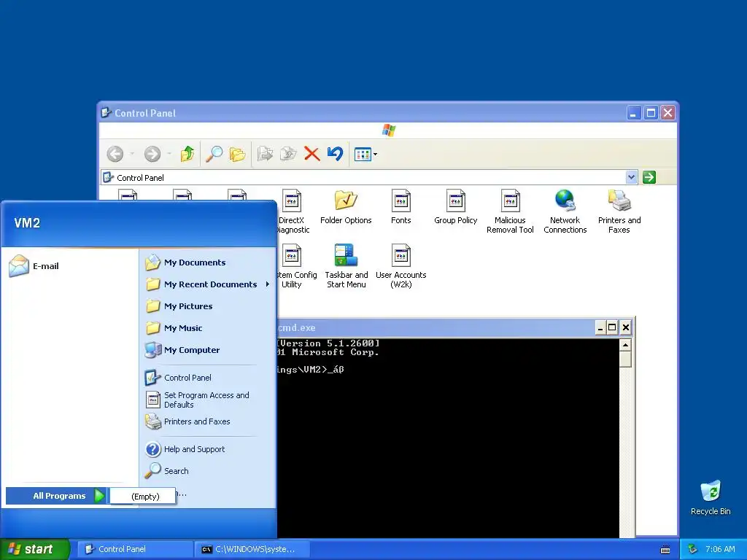The height and width of the screenshot is (560, 747).
Task: Click the cmd.exe vertical scrollbar thumb
Action: (x=625, y=359)
